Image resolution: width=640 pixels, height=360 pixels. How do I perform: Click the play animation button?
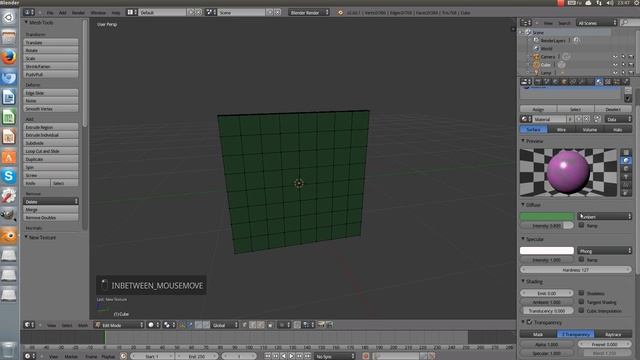tap(291, 356)
